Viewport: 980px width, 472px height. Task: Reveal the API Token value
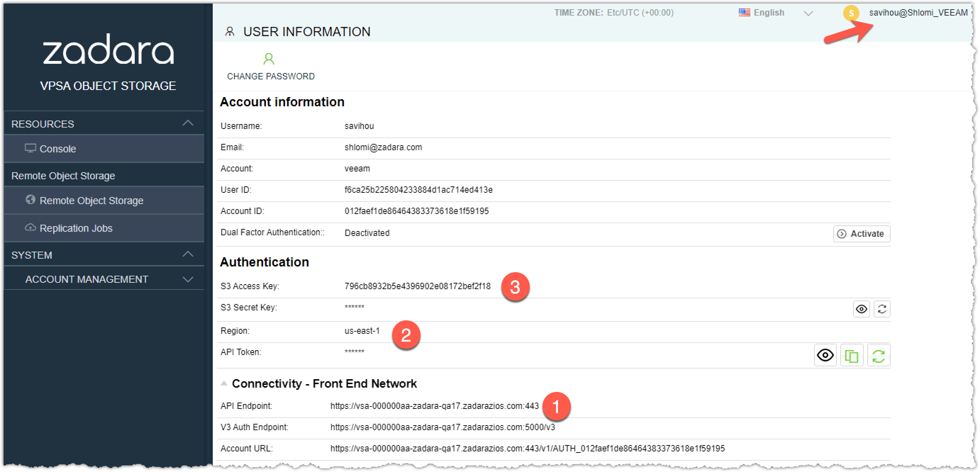(x=825, y=356)
